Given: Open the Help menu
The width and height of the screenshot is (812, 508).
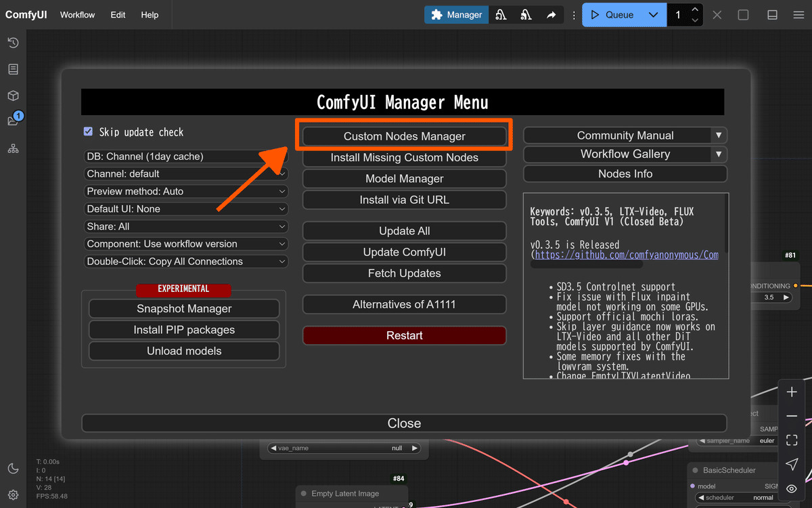Looking at the screenshot, I should coord(150,15).
